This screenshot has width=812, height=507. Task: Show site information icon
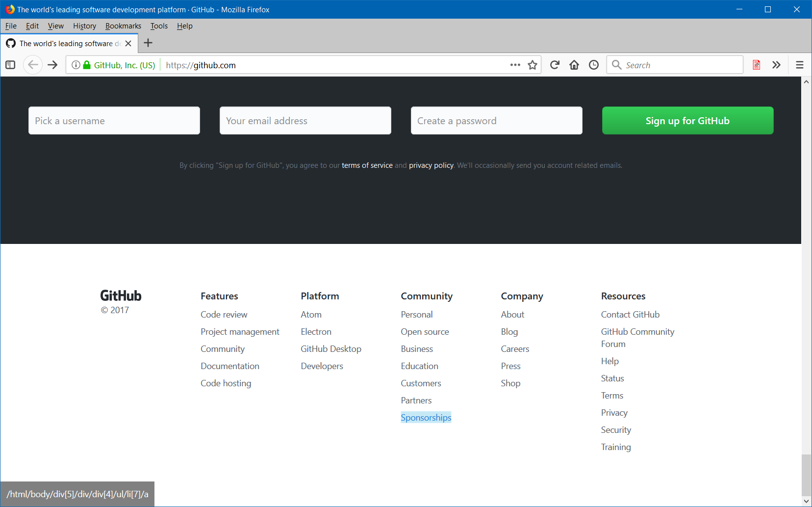pos(76,65)
